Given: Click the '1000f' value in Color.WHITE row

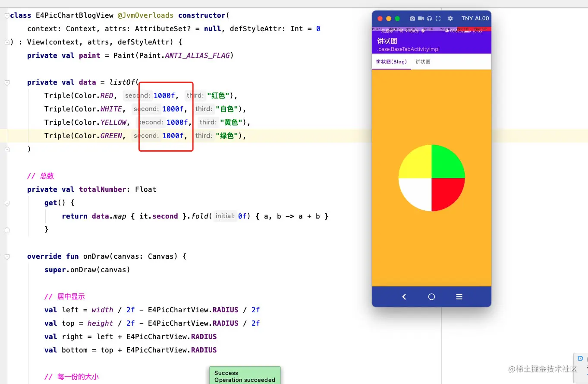Looking at the screenshot, I should [x=173, y=109].
